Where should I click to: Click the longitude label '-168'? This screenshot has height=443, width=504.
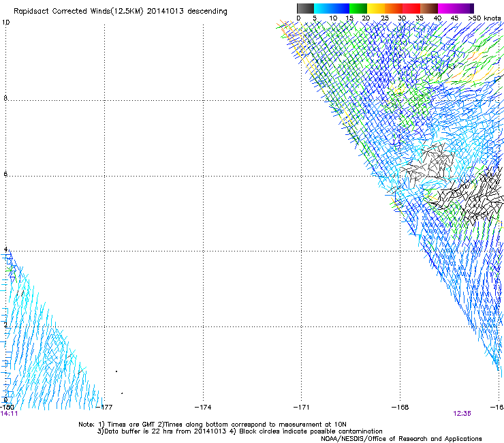click(400, 408)
